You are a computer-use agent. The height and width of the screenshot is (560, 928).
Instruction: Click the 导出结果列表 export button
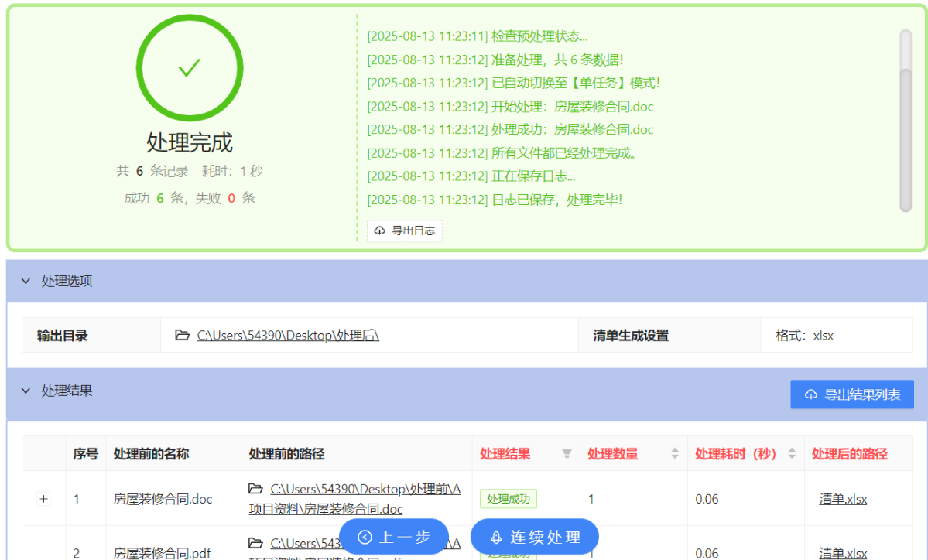tap(851, 394)
